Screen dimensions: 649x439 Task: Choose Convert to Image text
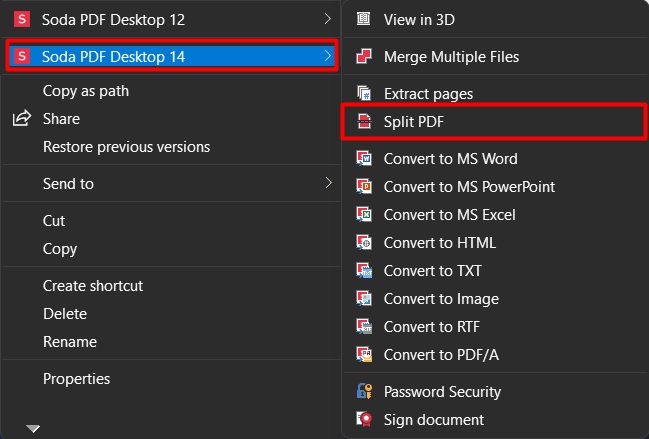[441, 299]
